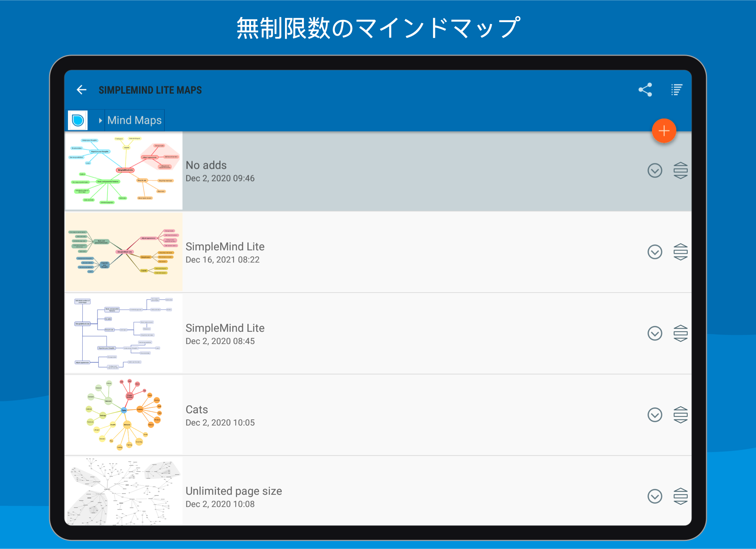Expand options chevron for Unlimited page size
This screenshot has width=756, height=549.
(655, 496)
